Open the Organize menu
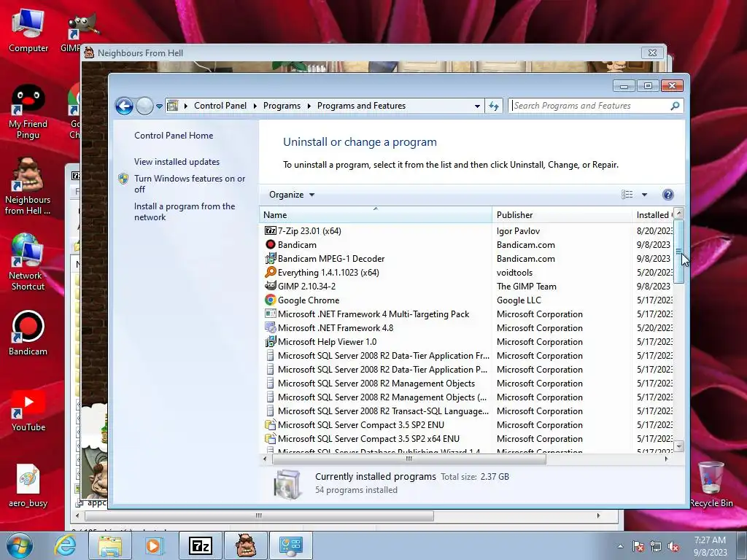The width and height of the screenshot is (747, 560). [292, 195]
